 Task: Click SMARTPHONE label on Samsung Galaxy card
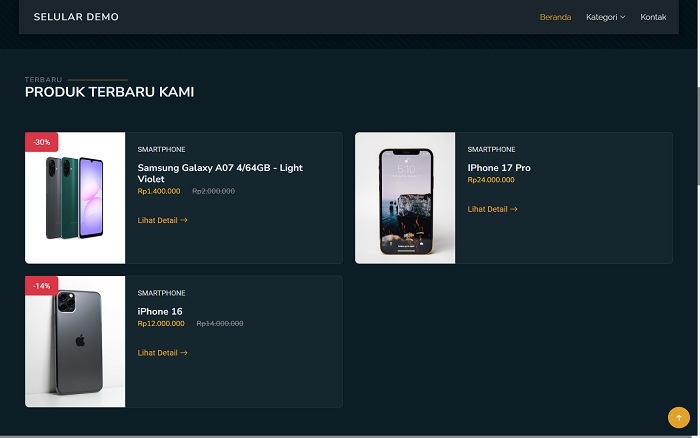pyautogui.click(x=161, y=149)
